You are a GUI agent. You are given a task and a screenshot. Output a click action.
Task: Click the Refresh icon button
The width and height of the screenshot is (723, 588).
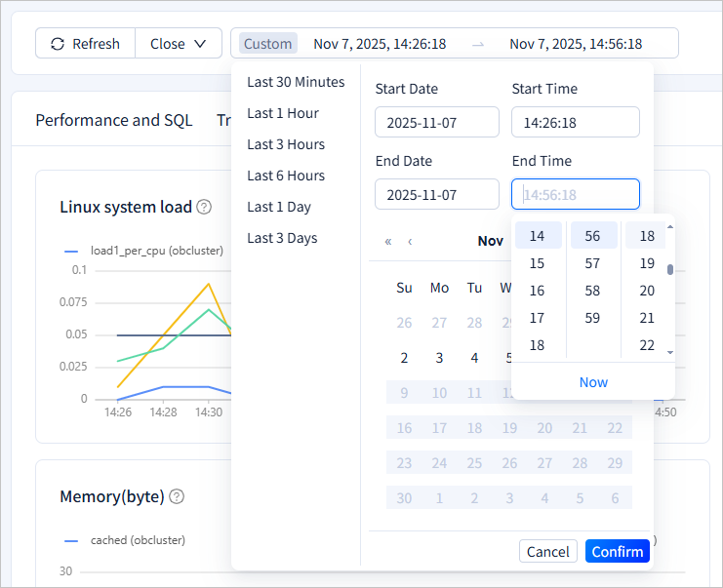tap(85, 44)
